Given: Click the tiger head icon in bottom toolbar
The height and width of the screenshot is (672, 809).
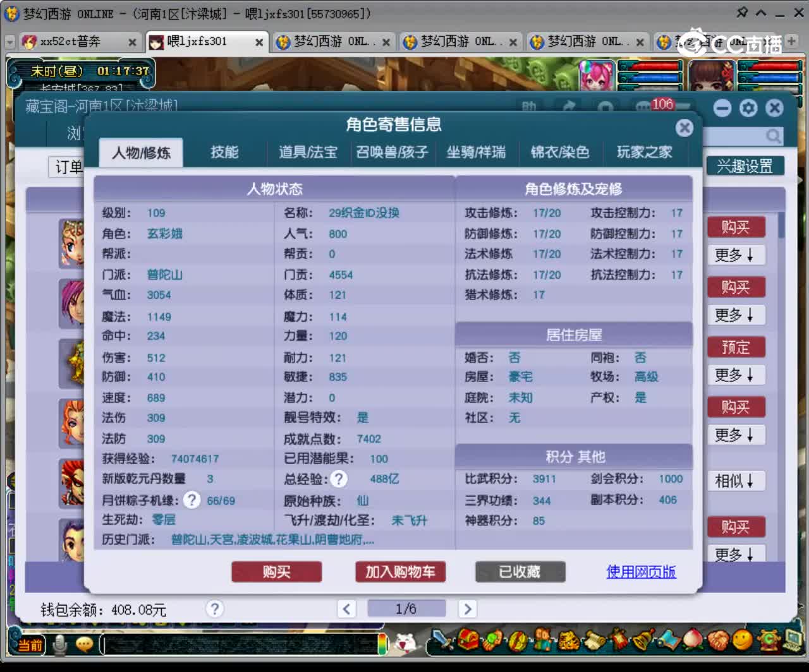Looking at the screenshot, I should pyautogui.click(x=569, y=641).
